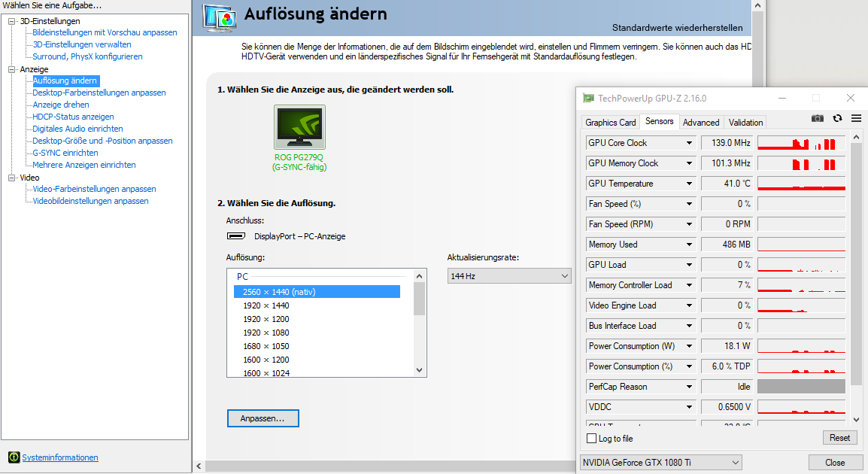Collapse the Anzeige tree node
Image resolution: width=868 pixels, height=474 pixels.
(x=11, y=69)
